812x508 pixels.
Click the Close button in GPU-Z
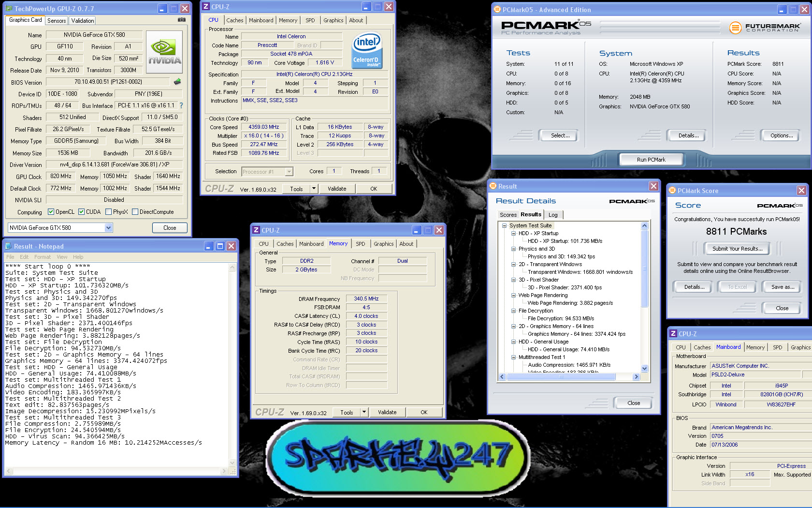tap(170, 228)
